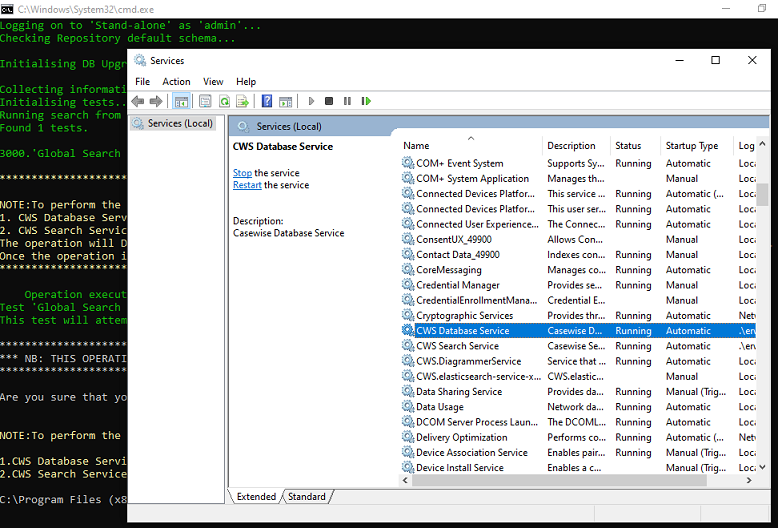
Task: Click the Properties toolbar icon
Action: point(205,101)
